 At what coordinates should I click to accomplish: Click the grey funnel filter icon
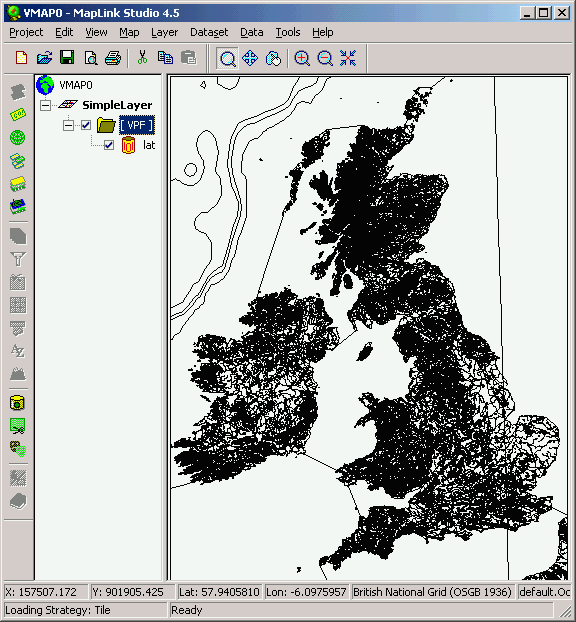point(18,259)
